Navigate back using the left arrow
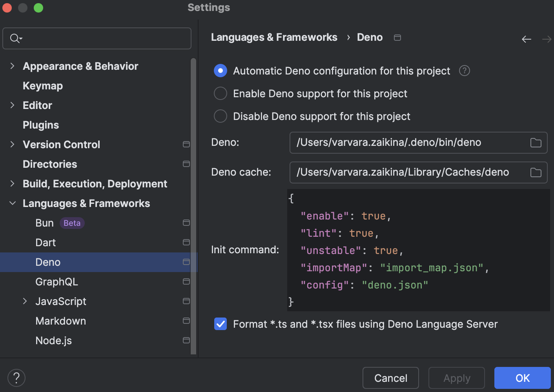554x392 pixels. tap(527, 39)
